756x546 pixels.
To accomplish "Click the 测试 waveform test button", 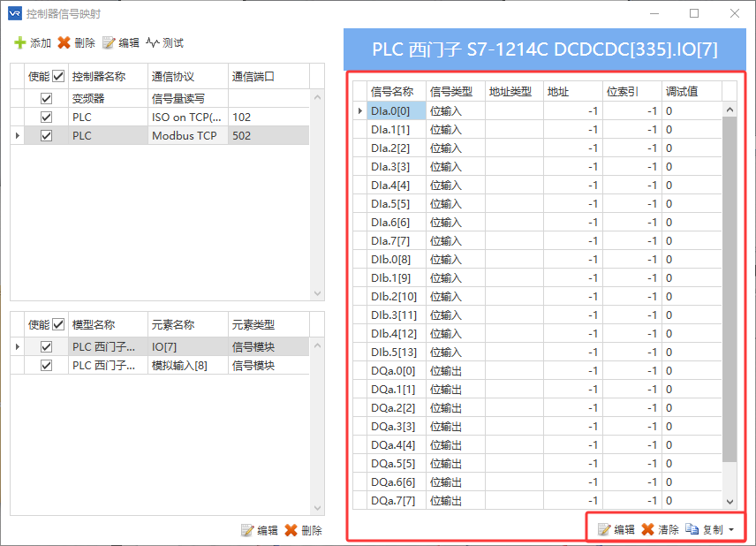I will (x=164, y=43).
